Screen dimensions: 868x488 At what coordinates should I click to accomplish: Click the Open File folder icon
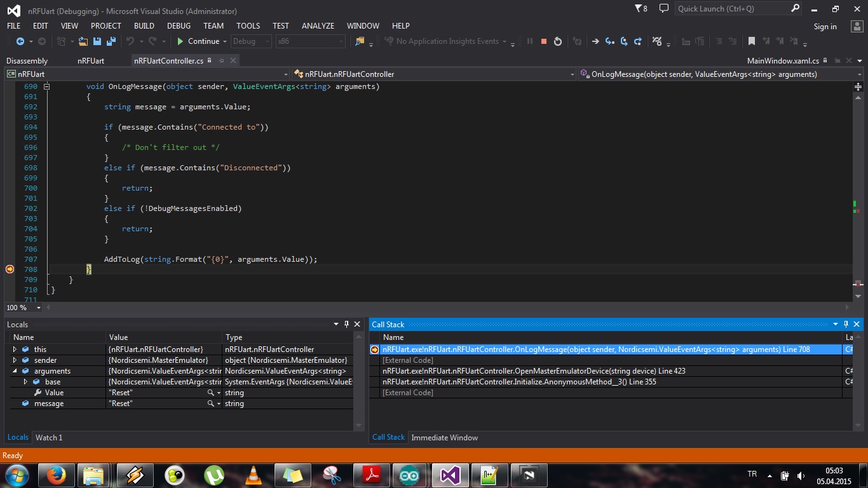(83, 41)
